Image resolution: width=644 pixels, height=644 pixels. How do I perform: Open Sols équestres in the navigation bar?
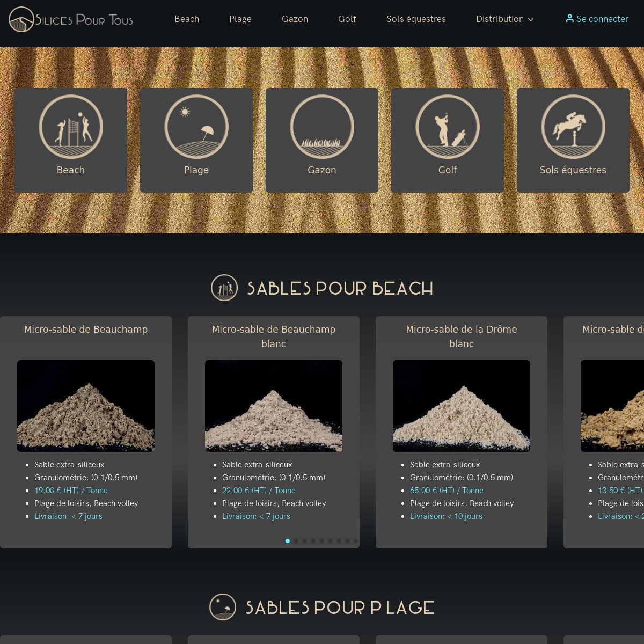tap(416, 19)
